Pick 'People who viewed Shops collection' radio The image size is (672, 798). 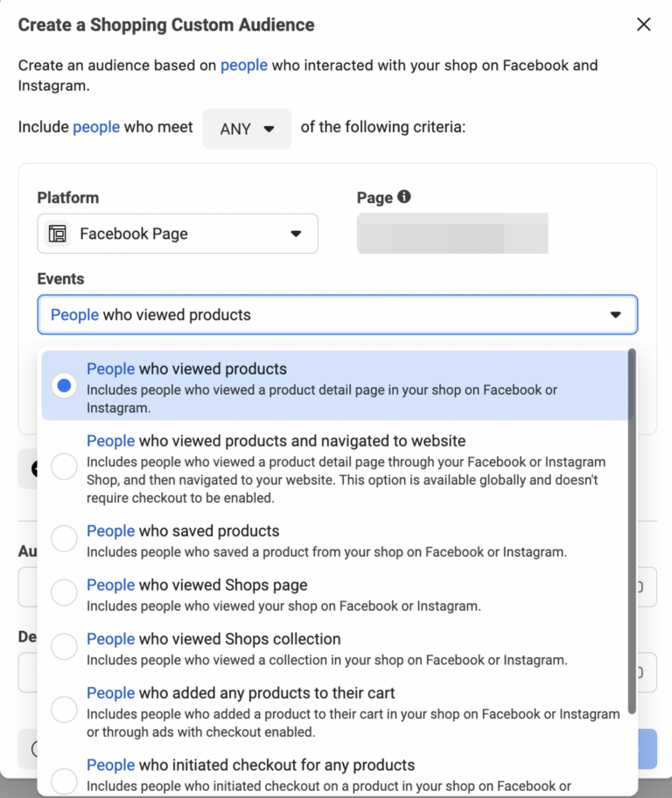(64, 647)
